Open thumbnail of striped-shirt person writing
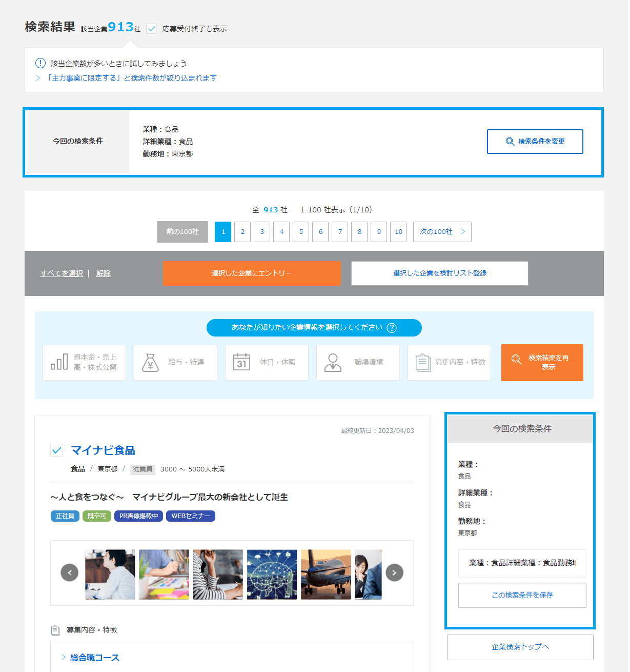Image resolution: width=630 pixels, height=672 pixels. [218, 575]
